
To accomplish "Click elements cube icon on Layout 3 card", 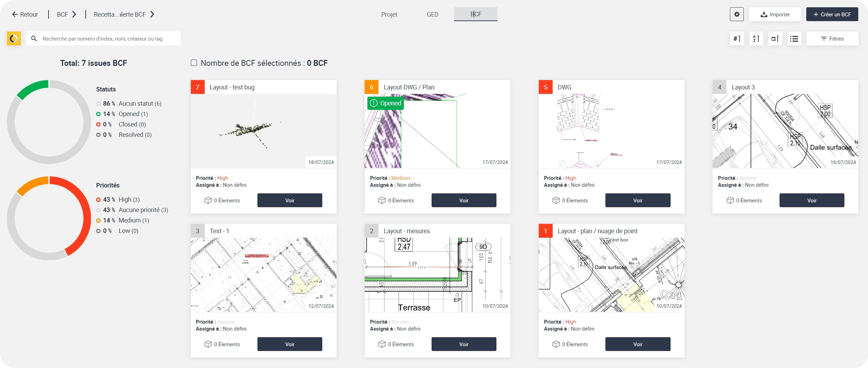I will [x=730, y=200].
